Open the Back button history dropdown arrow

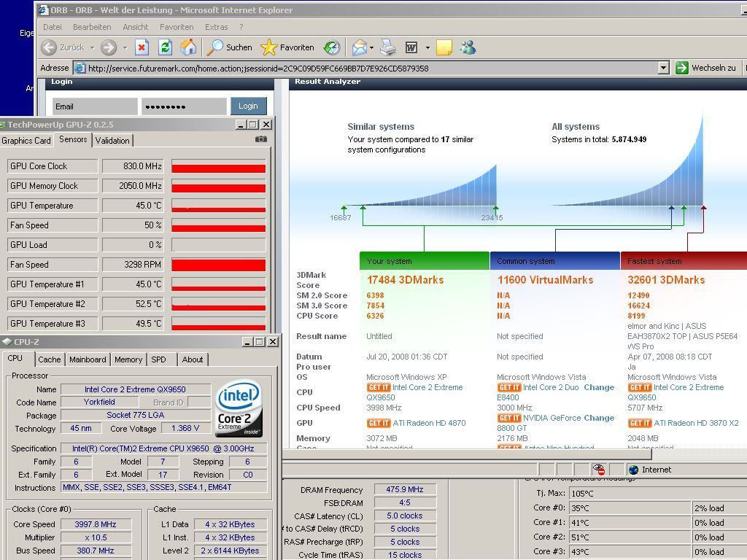92,47
